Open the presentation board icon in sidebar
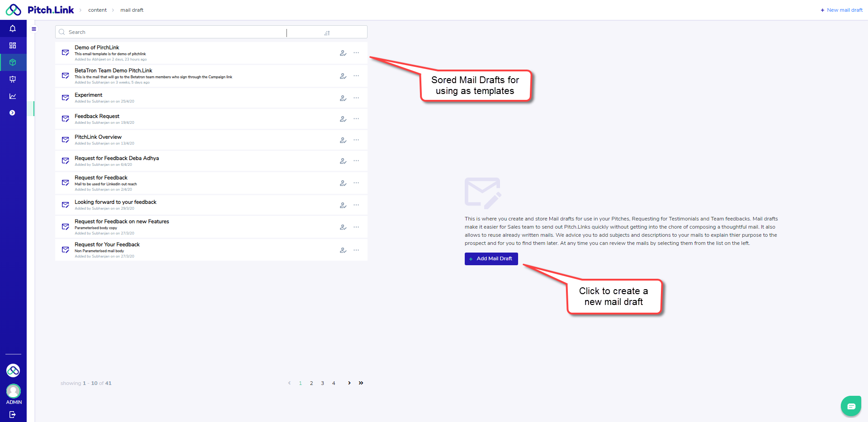The image size is (868, 422). click(x=13, y=80)
